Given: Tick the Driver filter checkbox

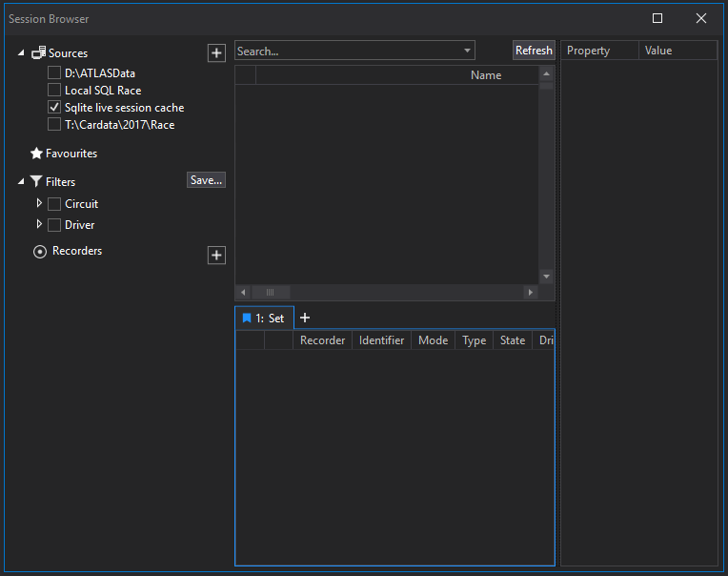Looking at the screenshot, I should 54,225.
